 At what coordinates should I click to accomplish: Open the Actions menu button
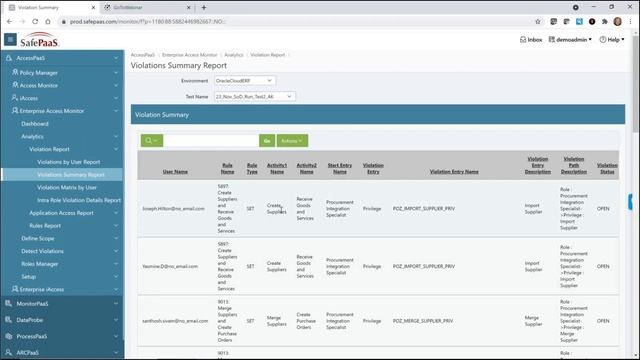click(292, 141)
